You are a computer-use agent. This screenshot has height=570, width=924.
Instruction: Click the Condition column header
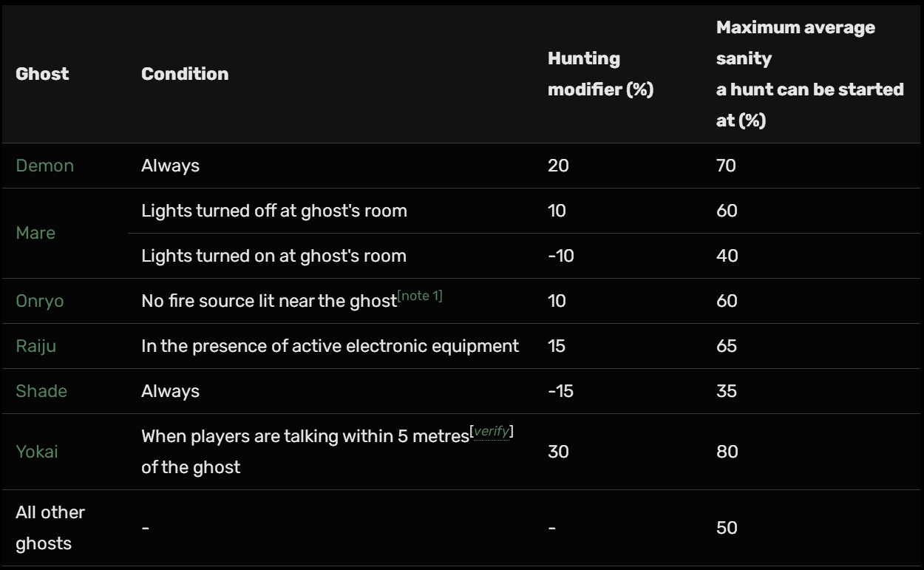point(185,74)
